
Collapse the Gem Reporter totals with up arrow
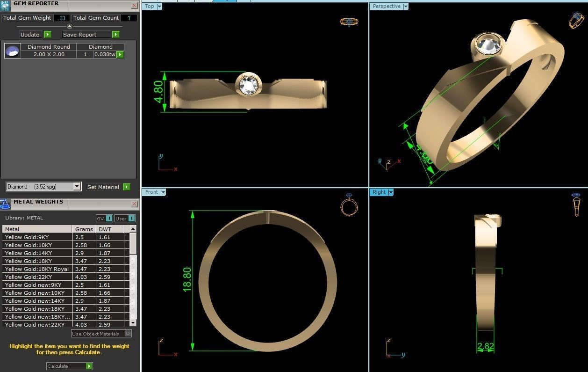(70, 26)
